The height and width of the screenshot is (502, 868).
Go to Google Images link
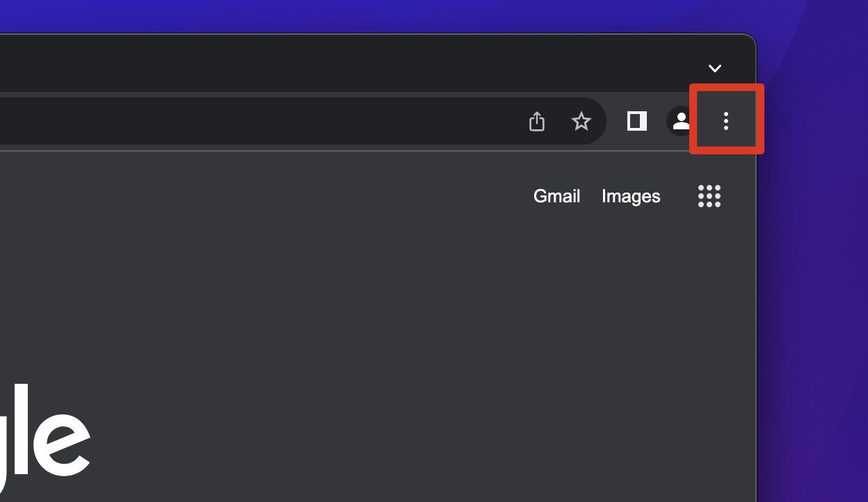pos(631,197)
